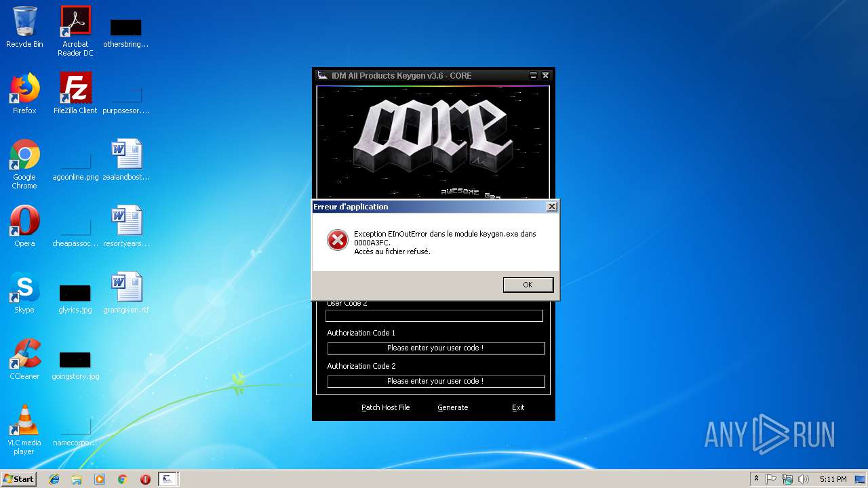Click Generate in the keygen
The width and height of the screenshot is (868, 488).
coord(452,407)
